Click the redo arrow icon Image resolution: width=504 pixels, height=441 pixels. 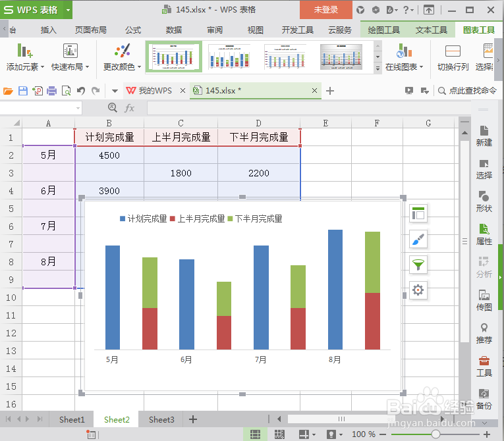(x=96, y=91)
